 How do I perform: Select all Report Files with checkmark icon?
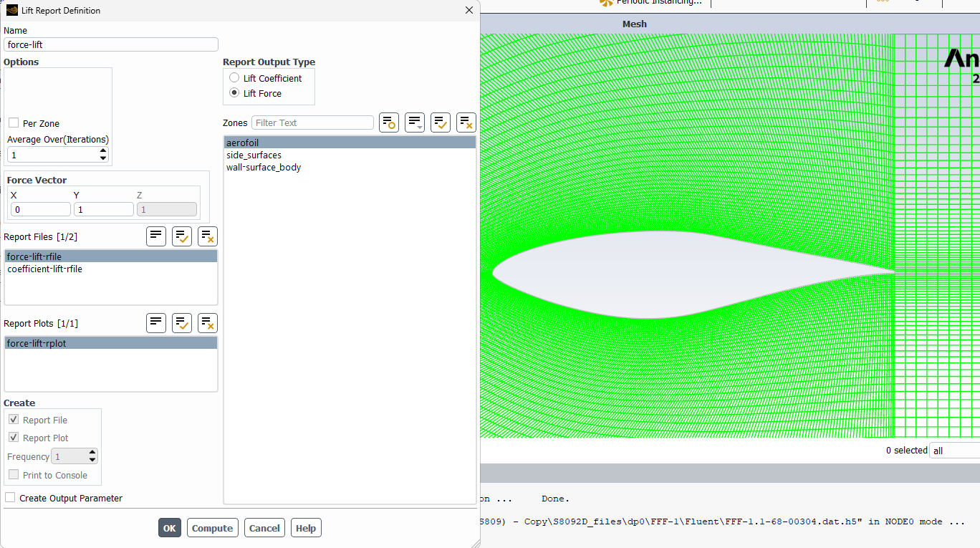point(182,236)
